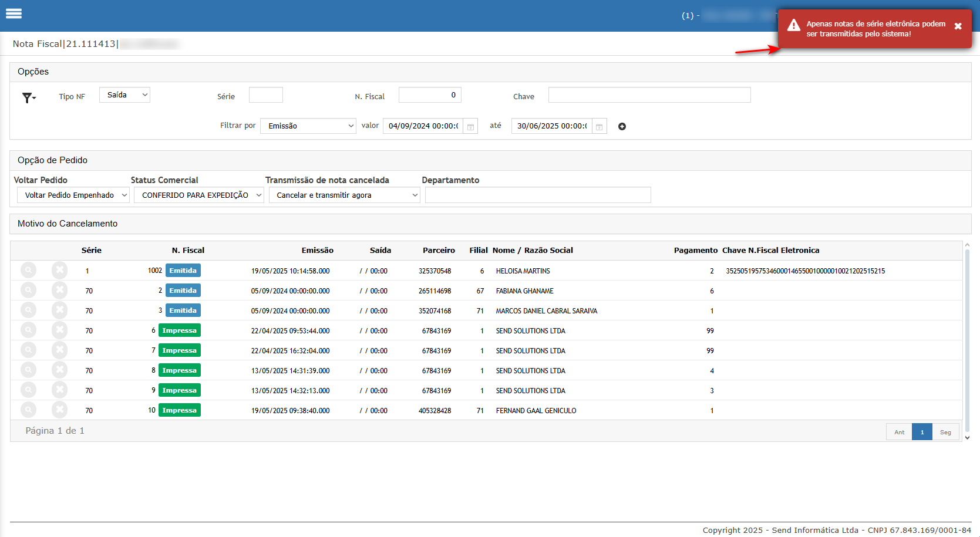Open the Filtrar por Emissão dropdown
This screenshot has height=537, width=980.
[x=308, y=126]
